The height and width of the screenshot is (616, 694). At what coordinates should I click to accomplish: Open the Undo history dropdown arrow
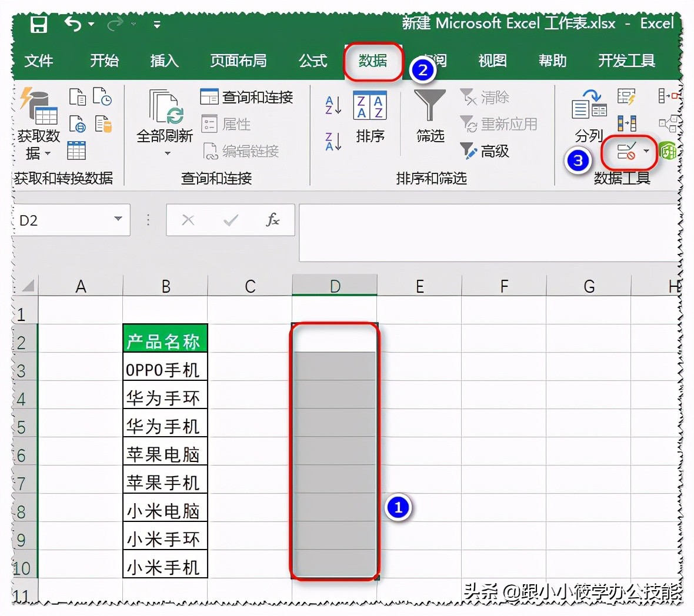[91, 24]
